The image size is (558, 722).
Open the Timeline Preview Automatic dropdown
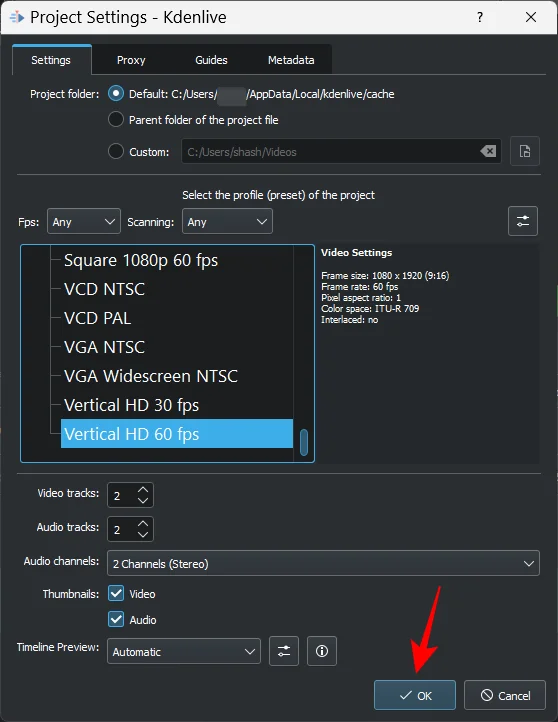184,651
